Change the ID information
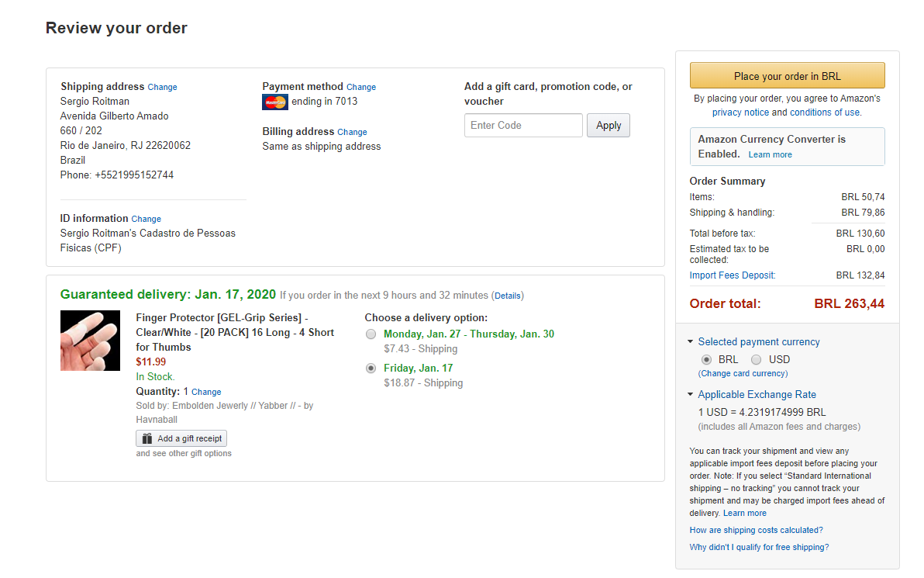Viewport: 924px width, 578px height. 146,220
